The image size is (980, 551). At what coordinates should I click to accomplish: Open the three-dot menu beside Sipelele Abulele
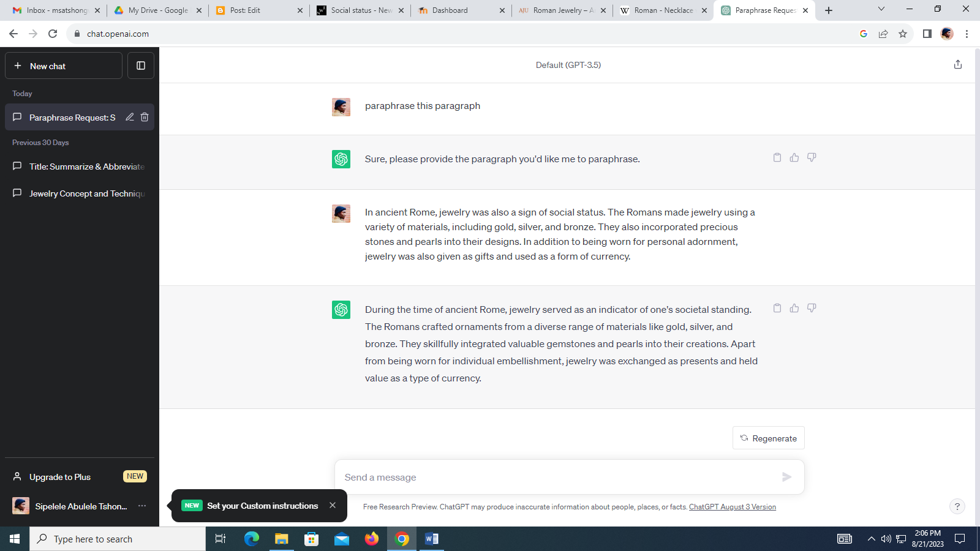pos(142,506)
